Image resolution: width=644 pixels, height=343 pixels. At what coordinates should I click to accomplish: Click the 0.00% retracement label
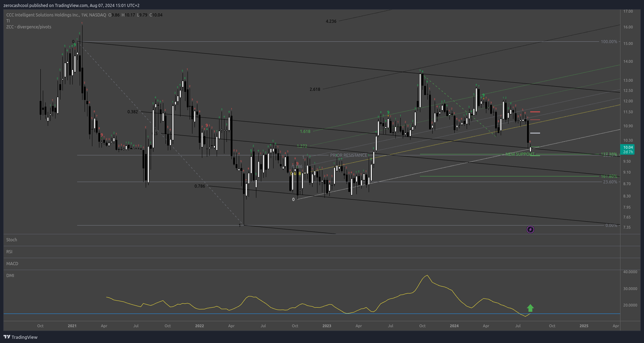[611, 226]
